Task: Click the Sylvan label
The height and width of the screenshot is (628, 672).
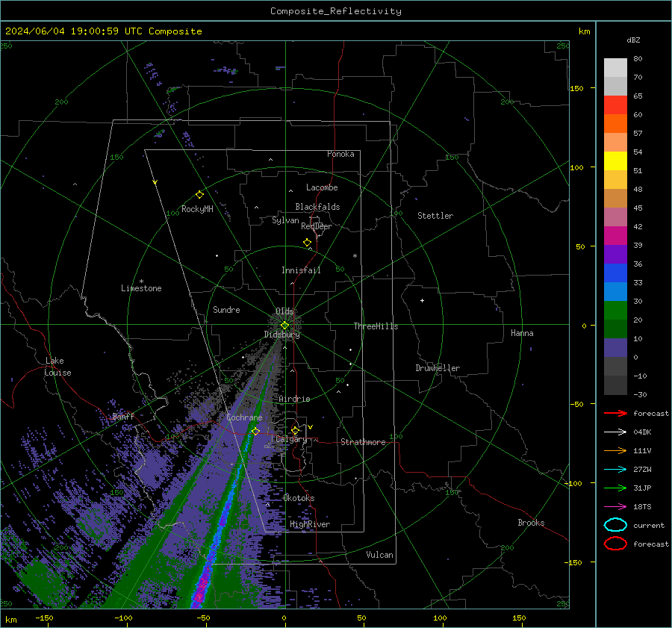Action: tap(285, 220)
